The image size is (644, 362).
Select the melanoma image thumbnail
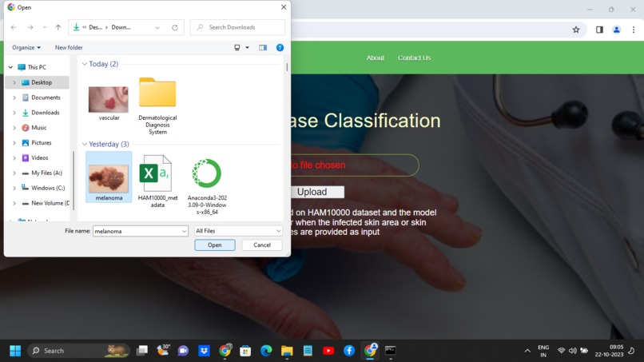[109, 177]
